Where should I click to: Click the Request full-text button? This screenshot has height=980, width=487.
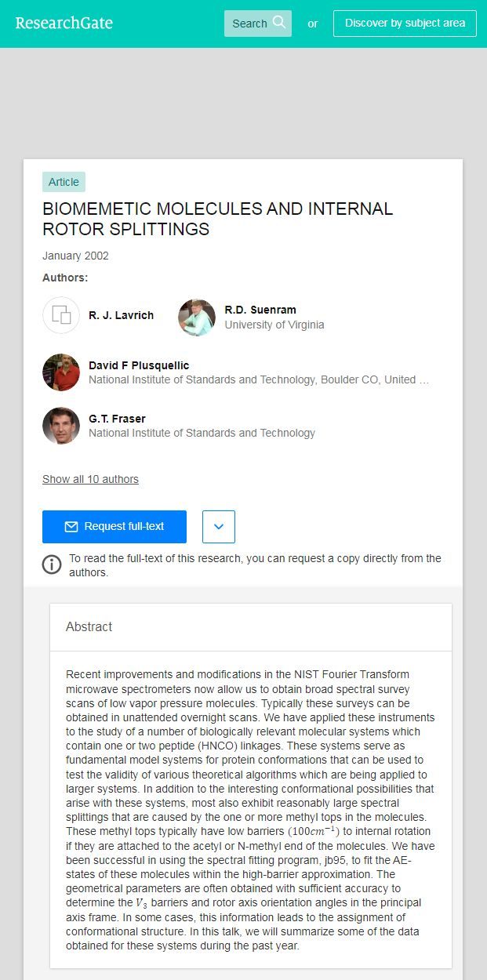114,527
